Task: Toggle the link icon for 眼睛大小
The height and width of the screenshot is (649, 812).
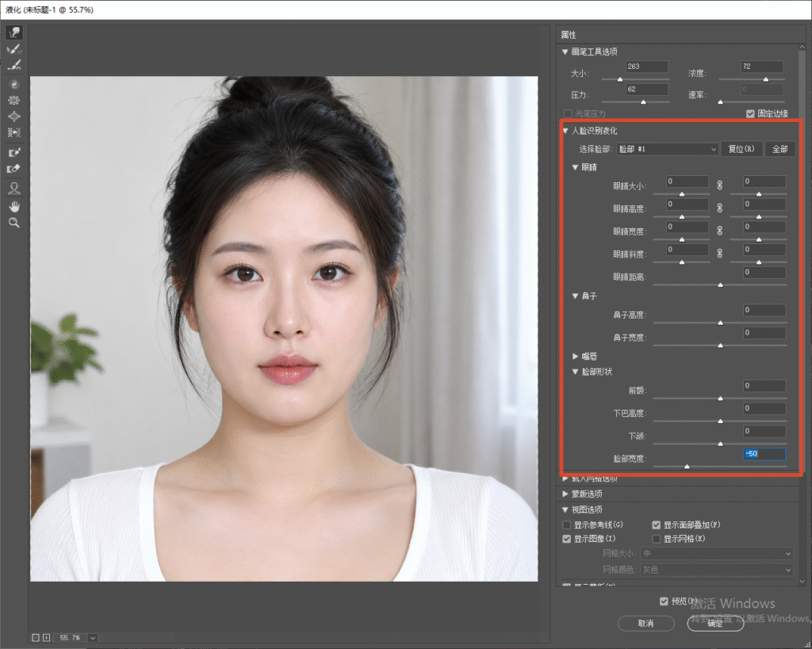Action: tap(719, 185)
